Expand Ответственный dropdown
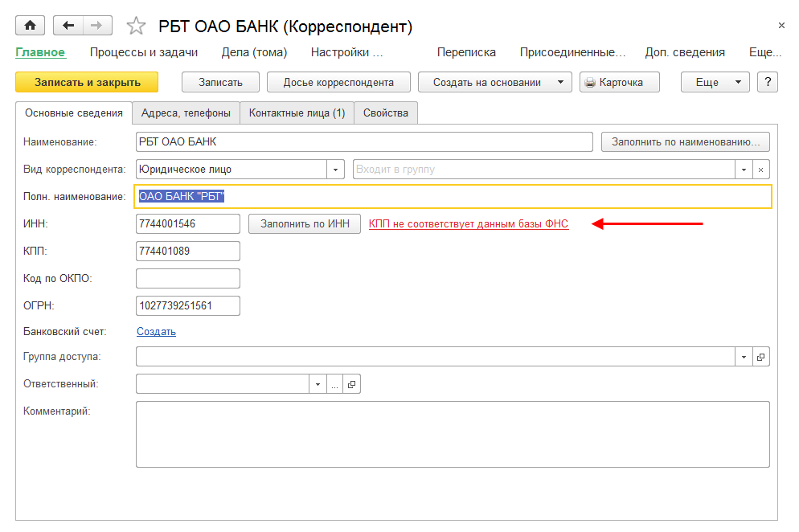 coord(318,384)
